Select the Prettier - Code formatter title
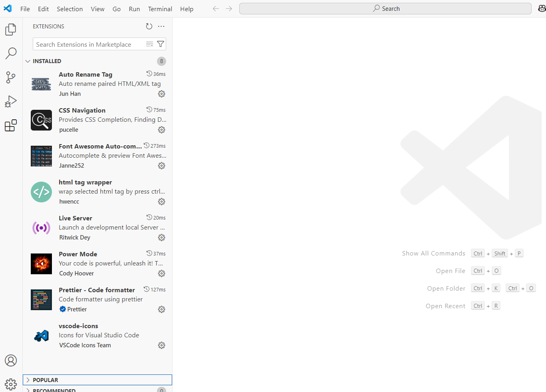The height and width of the screenshot is (392, 546). [97, 290]
